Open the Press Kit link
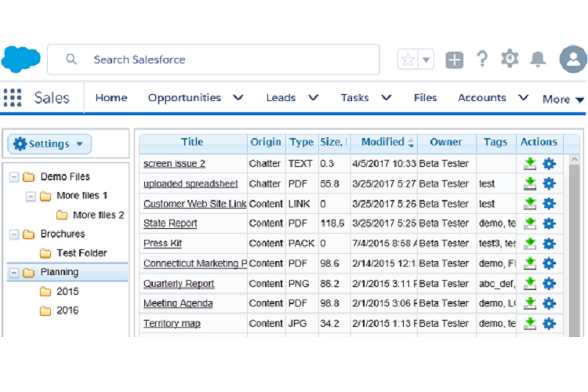Screen dimensions: 588x392 click(163, 244)
